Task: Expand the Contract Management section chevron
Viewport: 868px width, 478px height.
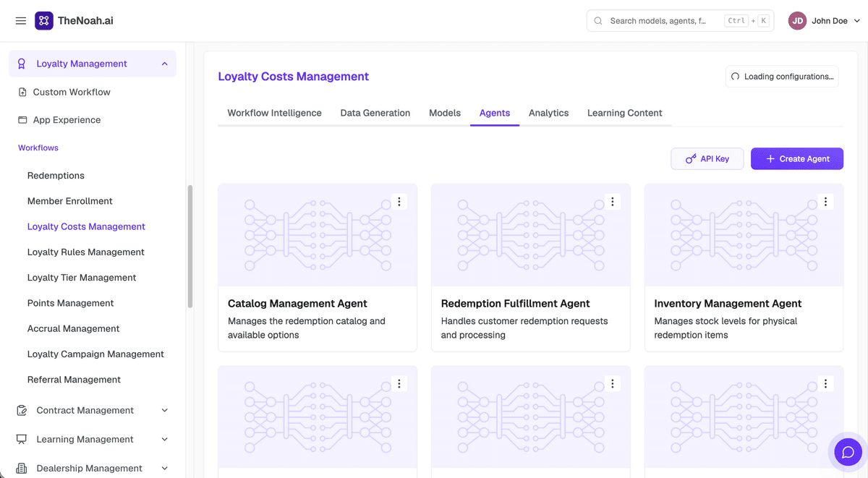Action: click(164, 410)
